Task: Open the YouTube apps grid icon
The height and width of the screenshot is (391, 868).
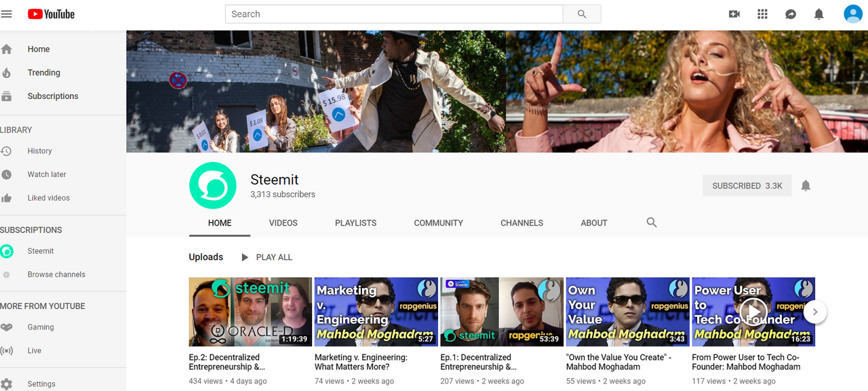Action: [x=762, y=14]
